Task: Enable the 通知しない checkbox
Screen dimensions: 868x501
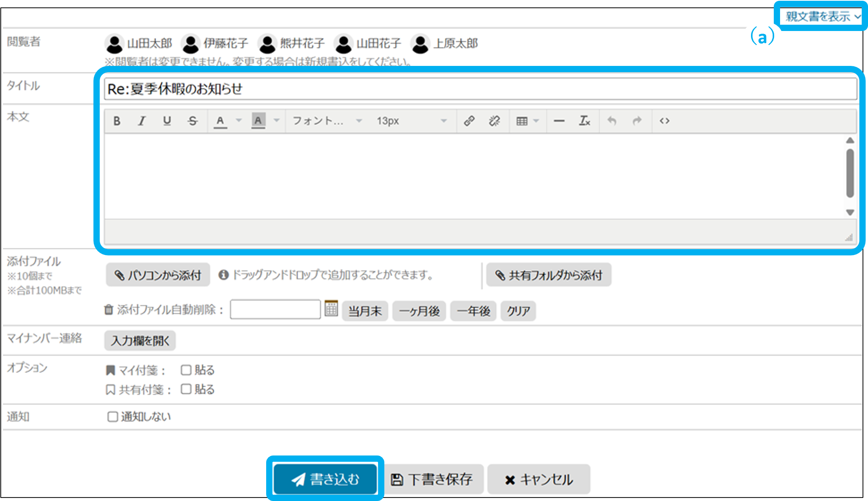Action: pos(113,417)
